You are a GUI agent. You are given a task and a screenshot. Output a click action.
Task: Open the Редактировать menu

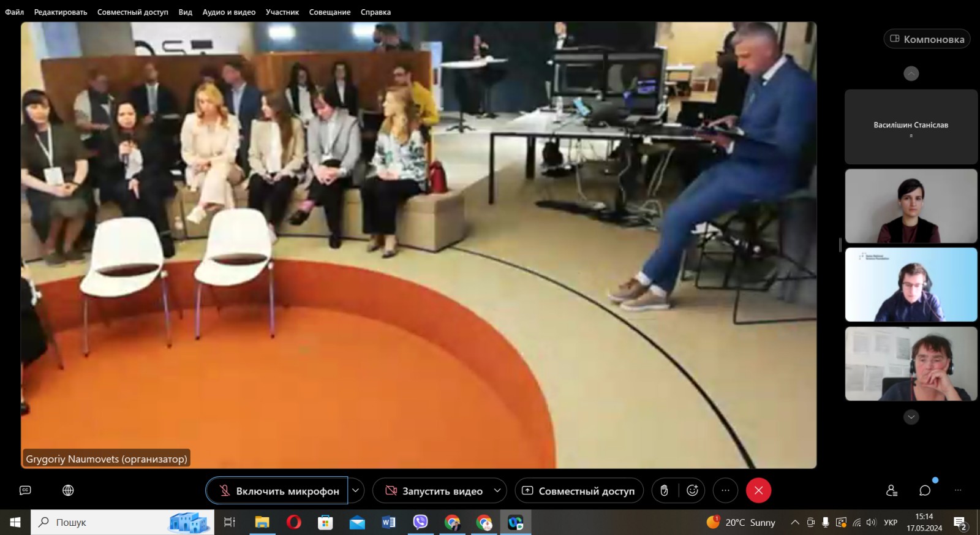(61, 12)
